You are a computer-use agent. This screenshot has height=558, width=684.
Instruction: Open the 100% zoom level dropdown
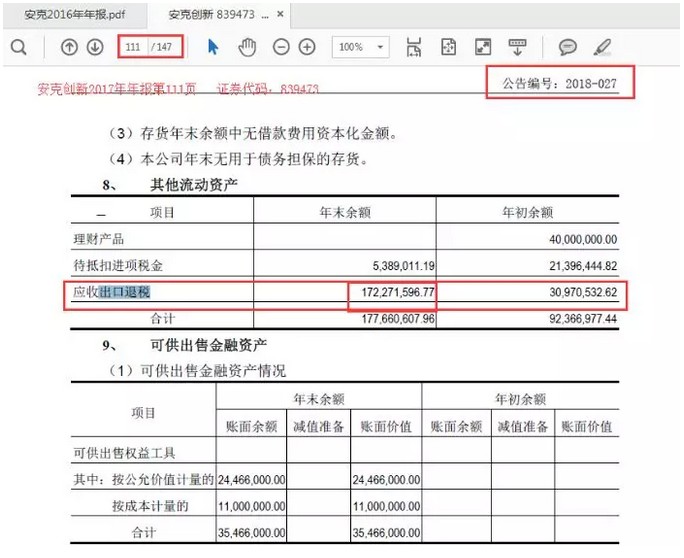coord(360,47)
